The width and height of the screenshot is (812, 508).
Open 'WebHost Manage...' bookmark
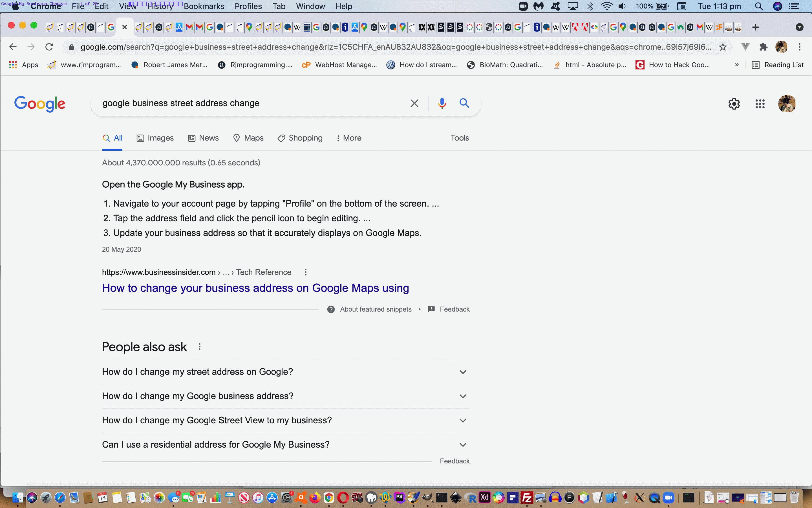tap(339, 65)
